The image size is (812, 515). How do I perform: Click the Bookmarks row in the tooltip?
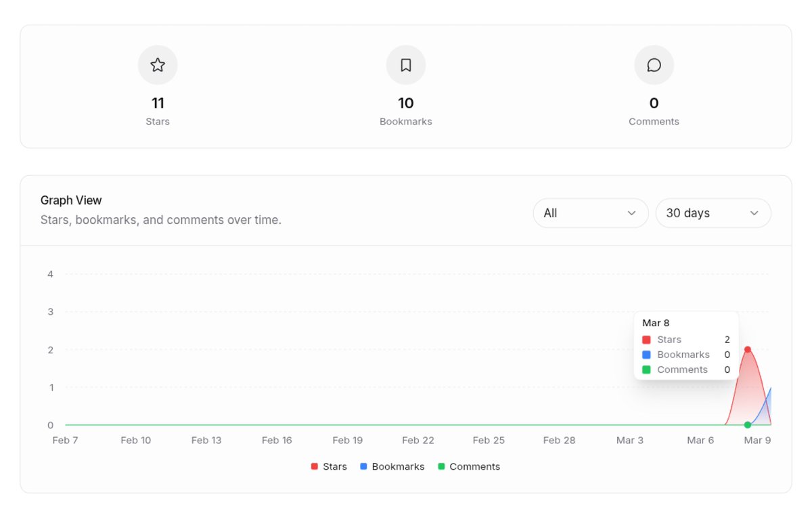click(686, 355)
